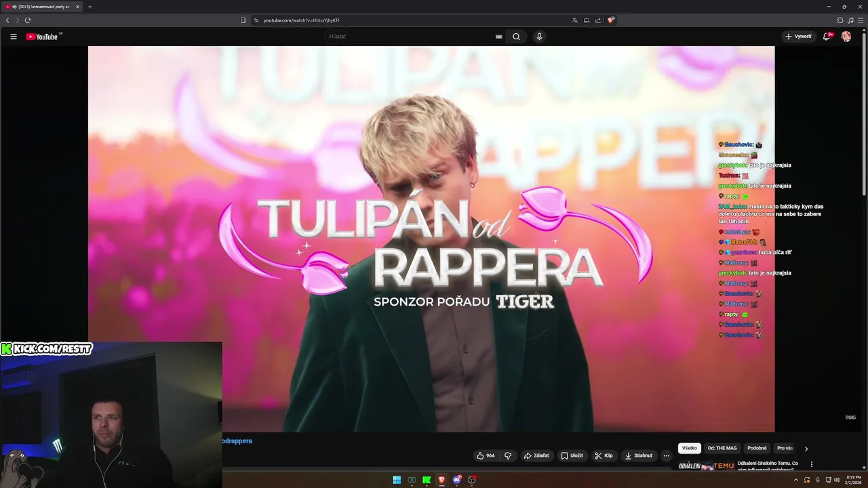Open Brave browser from the taskbar
Viewport: 868px width, 488px height.
441,480
